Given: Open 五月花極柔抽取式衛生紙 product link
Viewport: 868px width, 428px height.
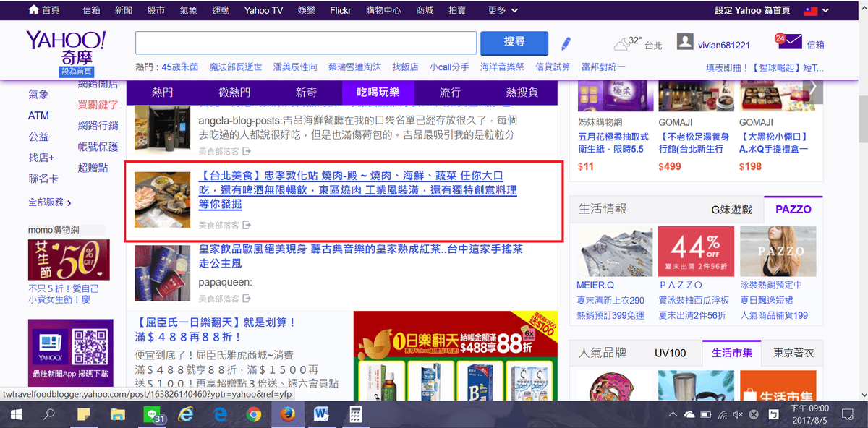Looking at the screenshot, I should click(x=613, y=142).
